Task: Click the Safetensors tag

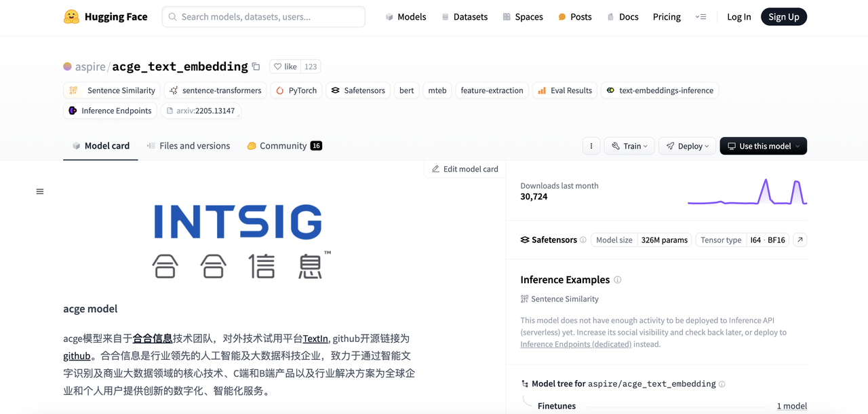Action: coord(358,90)
